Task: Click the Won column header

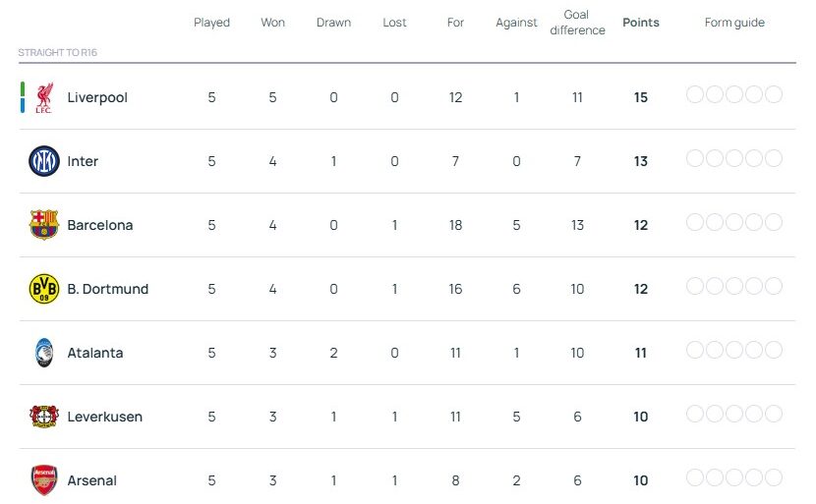Action: [x=272, y=23]
